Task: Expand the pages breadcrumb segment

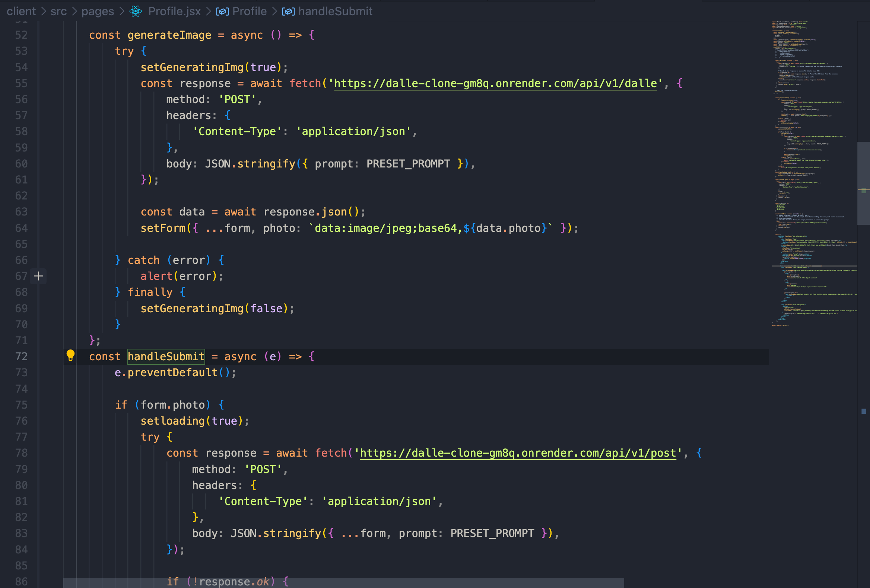Action: click(97, 11)
